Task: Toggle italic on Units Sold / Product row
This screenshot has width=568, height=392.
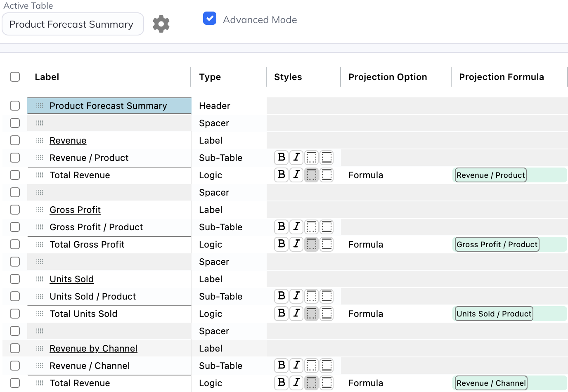Action: point(296,296)
